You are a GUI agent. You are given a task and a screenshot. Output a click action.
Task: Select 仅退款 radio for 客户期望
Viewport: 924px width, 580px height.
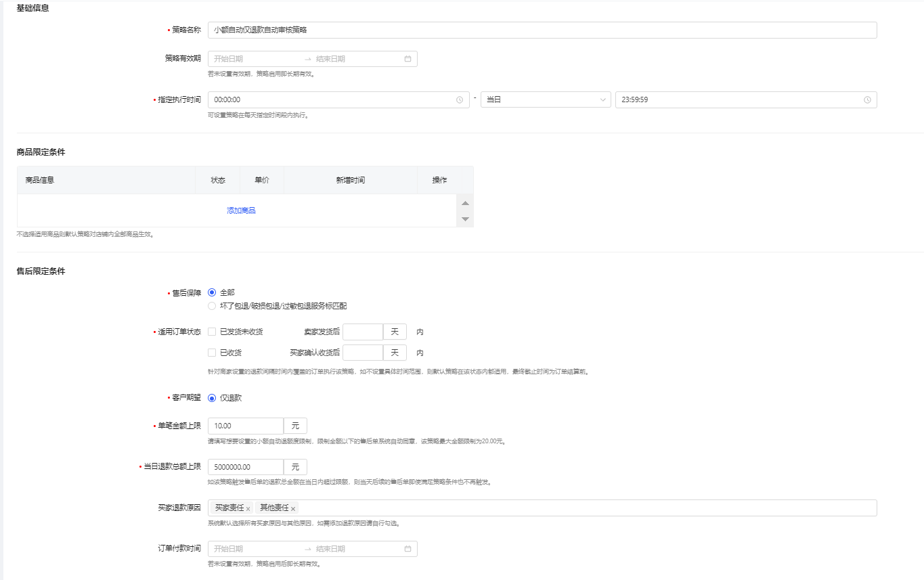click(x=212, y=398)
